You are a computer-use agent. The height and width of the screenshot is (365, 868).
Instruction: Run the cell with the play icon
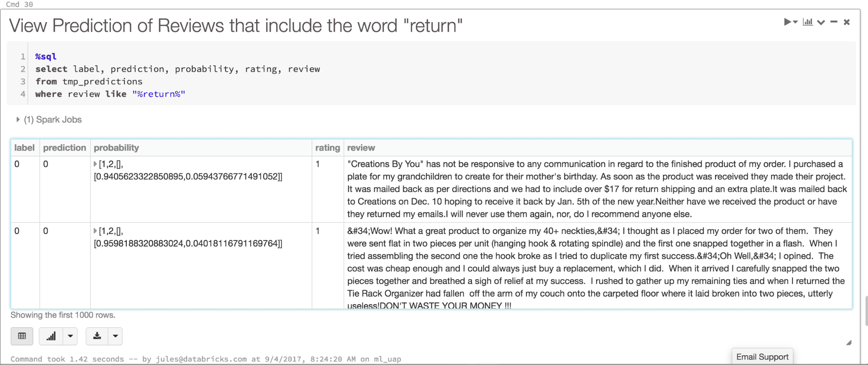click(x=787, y=22)
